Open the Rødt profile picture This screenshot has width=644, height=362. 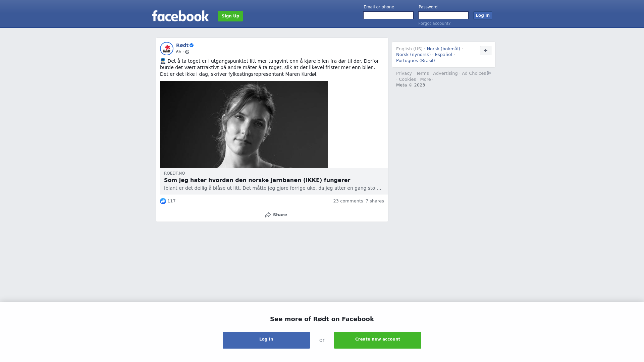tap(167, 49)
